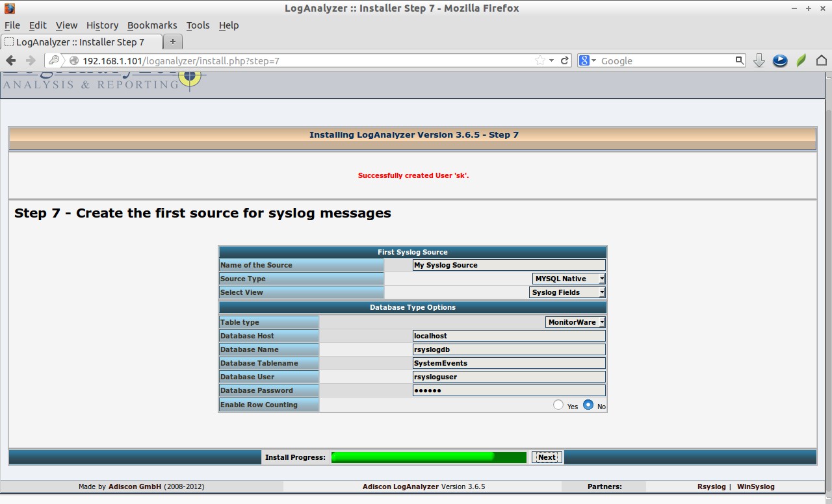Open the WinSyslog partner link
The image size is (832, 504).
coord(755,486)
